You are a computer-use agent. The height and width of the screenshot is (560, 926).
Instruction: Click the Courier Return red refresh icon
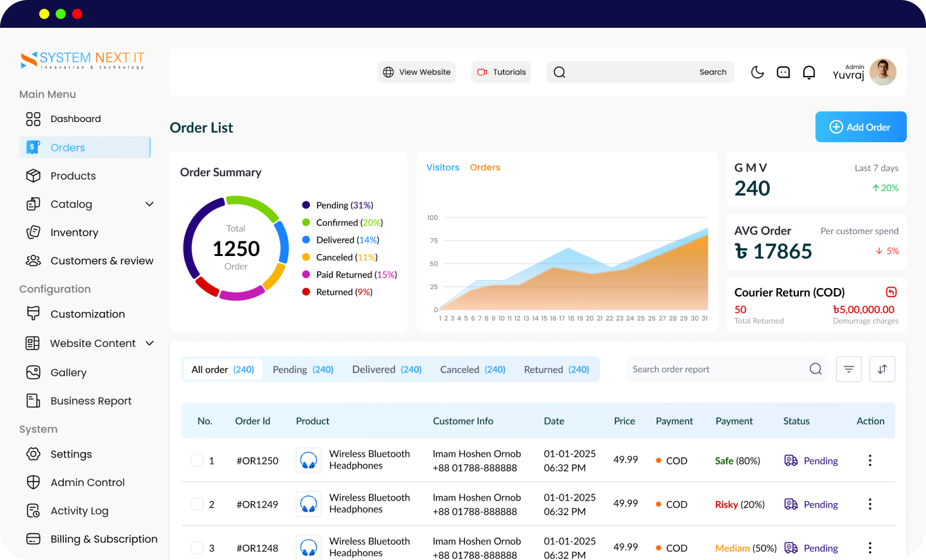pyautogui.click(x=891, y=292)
